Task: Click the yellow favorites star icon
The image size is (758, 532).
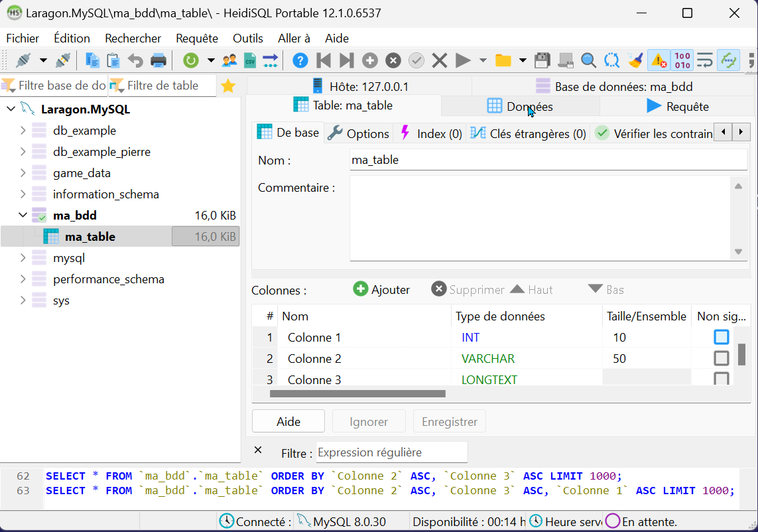Action: click(x=228, y=86)
